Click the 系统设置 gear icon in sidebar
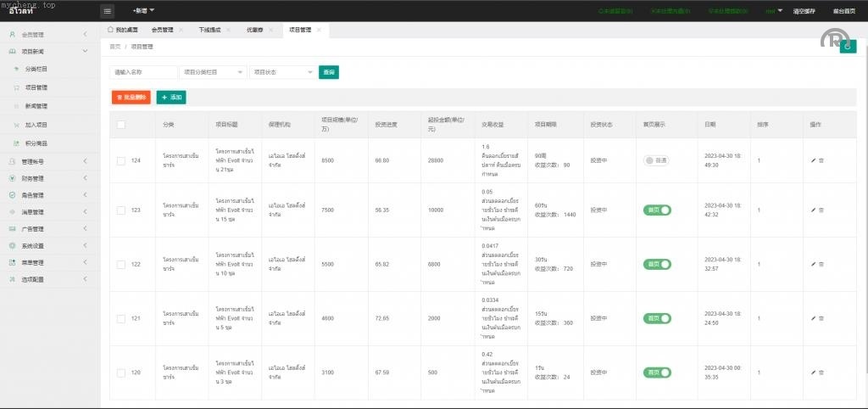Image resolution: width=868 pixels, height=409 pixels. pyautogui.click(x=12, y=245)
